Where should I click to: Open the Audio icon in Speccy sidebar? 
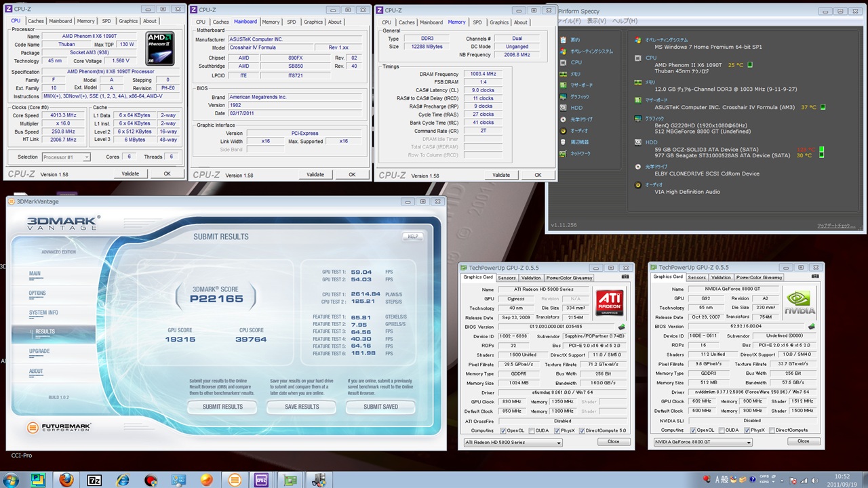[x=563, y=130]
